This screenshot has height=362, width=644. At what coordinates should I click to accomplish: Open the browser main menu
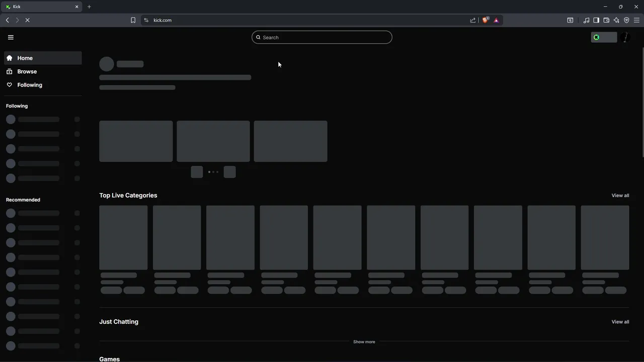pyautogui.click(x=636, y=20)
